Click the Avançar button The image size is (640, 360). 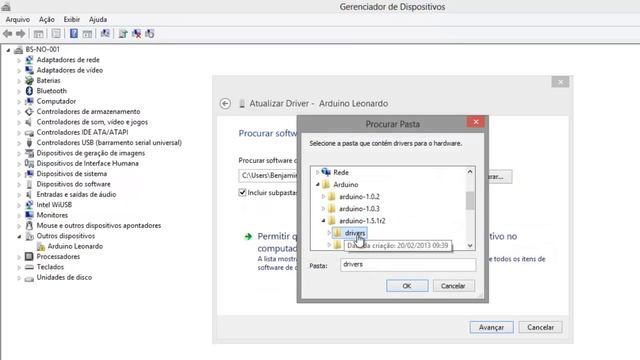coord(491,327)
